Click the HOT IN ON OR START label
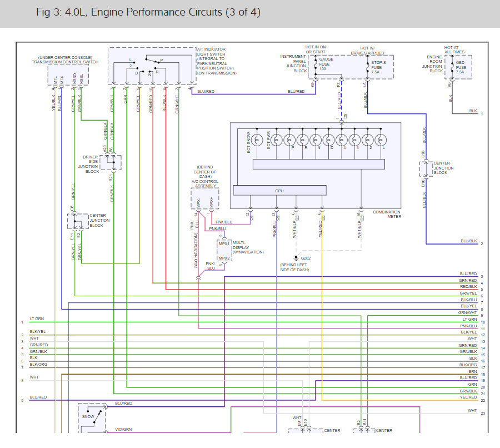This screenshot has height=448, width=500. point(316,49)
